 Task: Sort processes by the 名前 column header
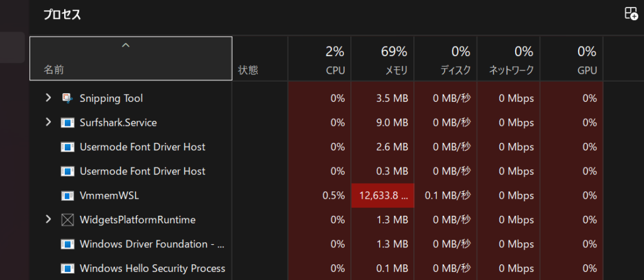(x=131, y=59)
